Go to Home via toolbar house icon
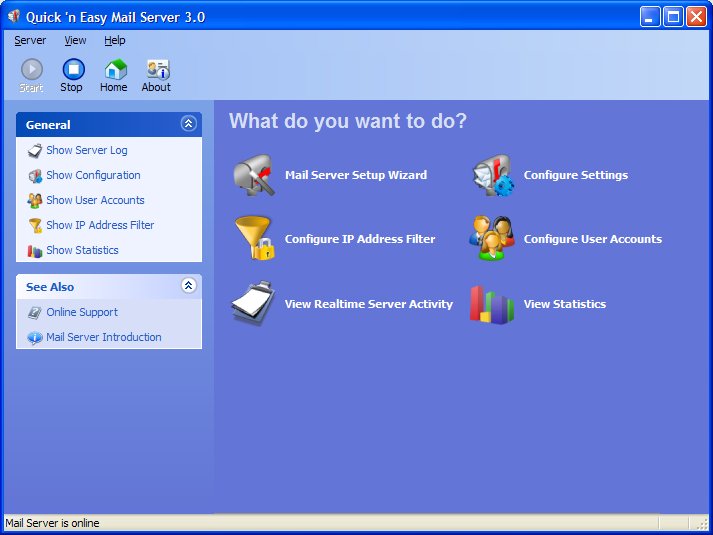 pos(115,70)
